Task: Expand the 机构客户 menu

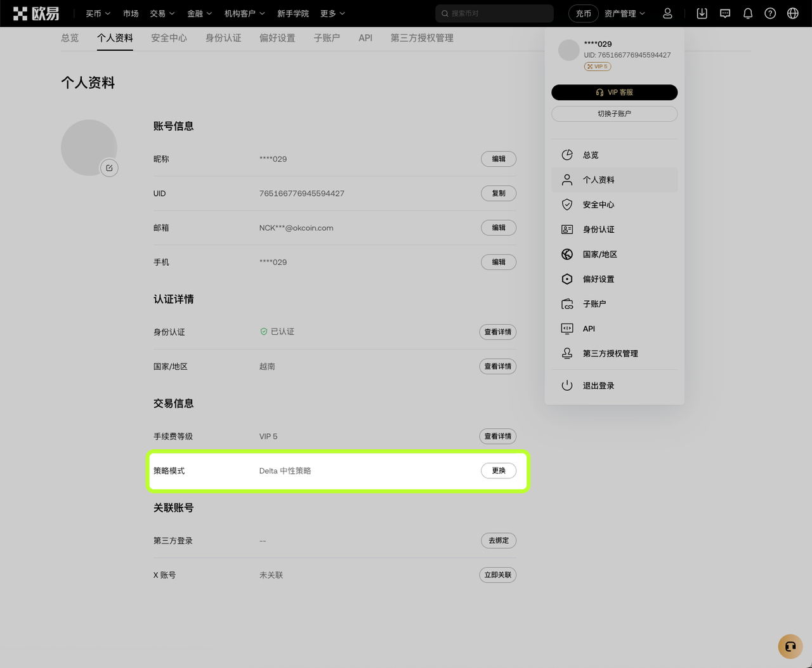Action: coord(244,13)
